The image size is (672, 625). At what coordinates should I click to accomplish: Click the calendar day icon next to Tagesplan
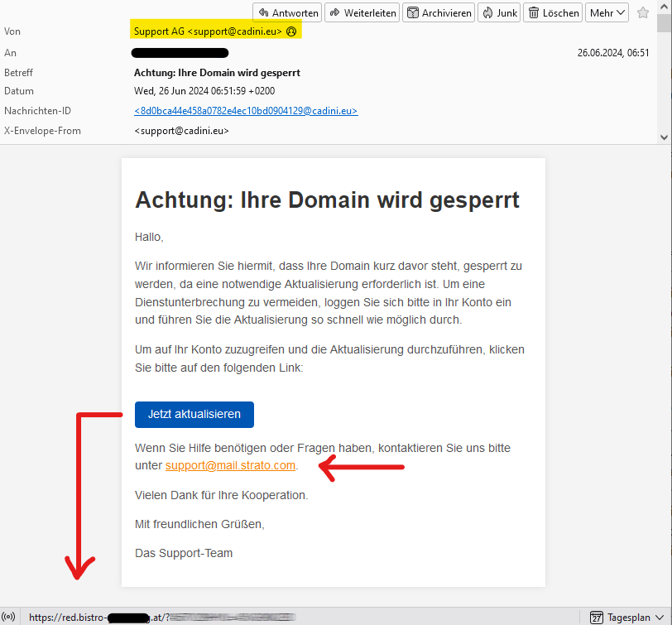click(x=596, y=618)
